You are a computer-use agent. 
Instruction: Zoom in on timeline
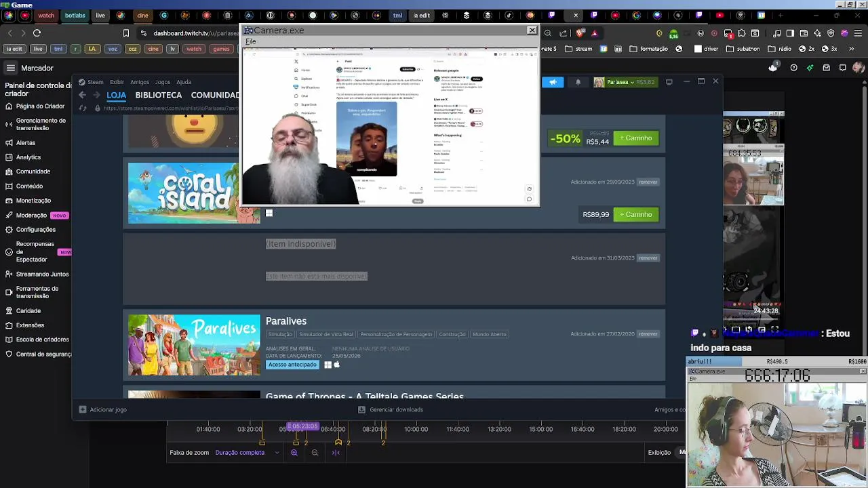click(294, 453)
